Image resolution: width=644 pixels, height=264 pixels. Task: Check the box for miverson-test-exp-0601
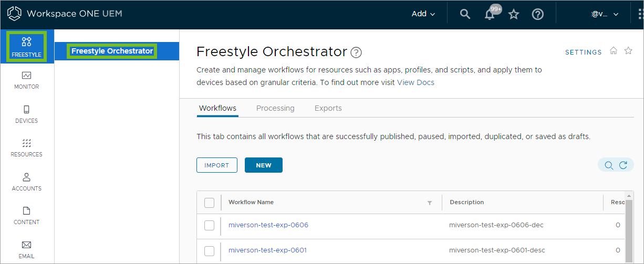coord(209,250)
